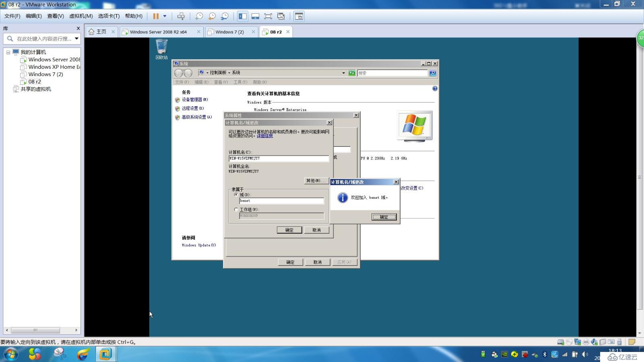
Task: Click 取消 in 系统属性 dialog
Action: tap(318, 262)
